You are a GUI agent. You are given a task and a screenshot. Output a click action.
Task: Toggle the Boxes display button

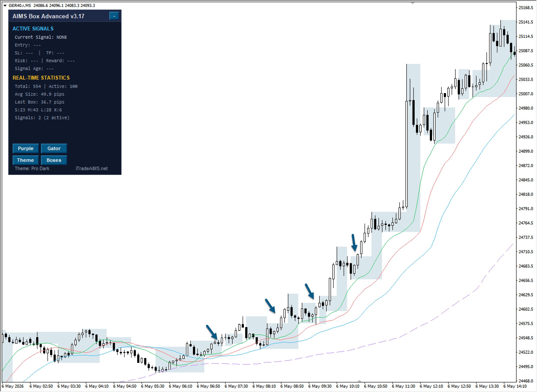[54, 160]
